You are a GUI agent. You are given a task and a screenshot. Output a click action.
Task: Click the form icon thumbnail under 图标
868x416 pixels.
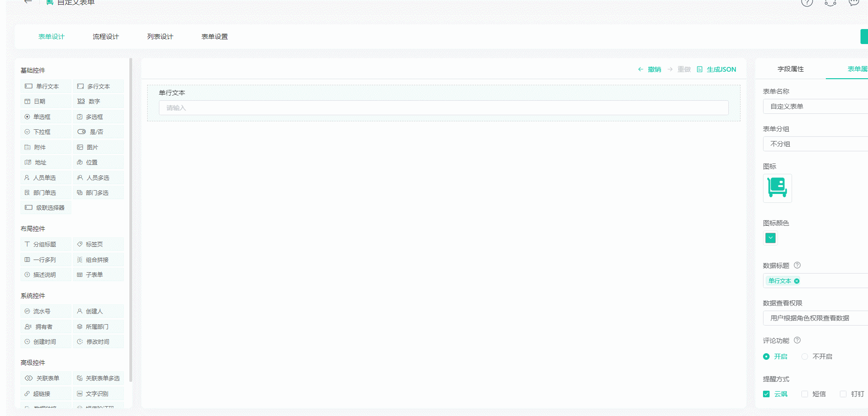click(x=778, y=188)
